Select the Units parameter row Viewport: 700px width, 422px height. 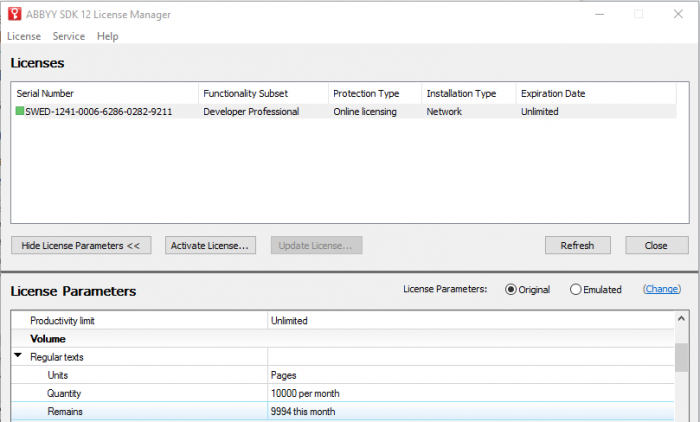tap(342, 375)
